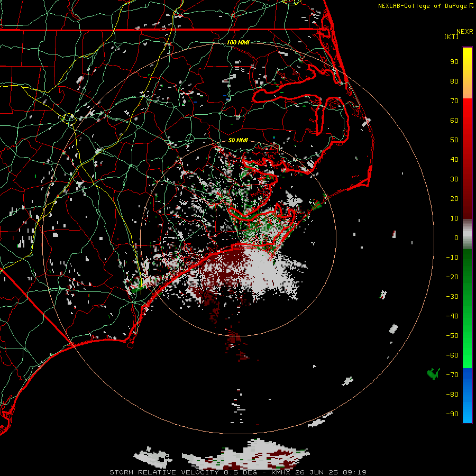Click the -30 value on the velocity scale

click(x=452, y=297)
